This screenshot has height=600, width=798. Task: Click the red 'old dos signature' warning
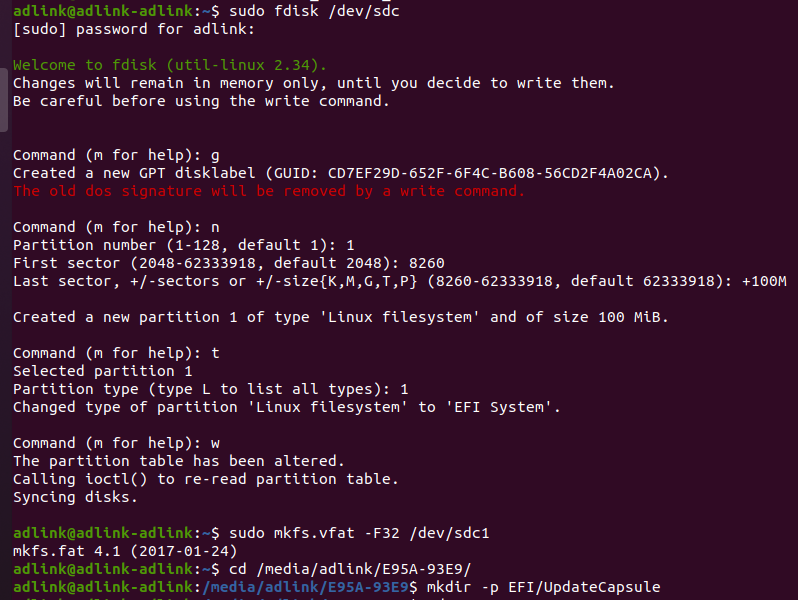268,191
